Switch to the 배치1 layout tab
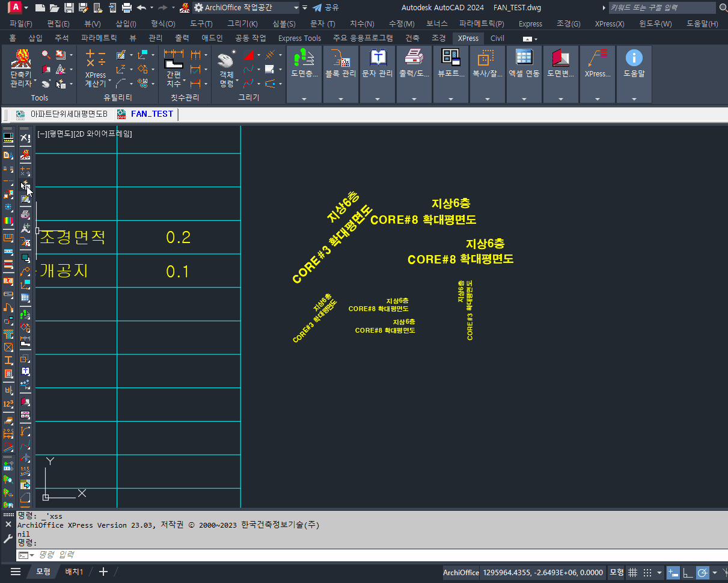This screenshot has height=583, width=728. (x=74, y=572)
